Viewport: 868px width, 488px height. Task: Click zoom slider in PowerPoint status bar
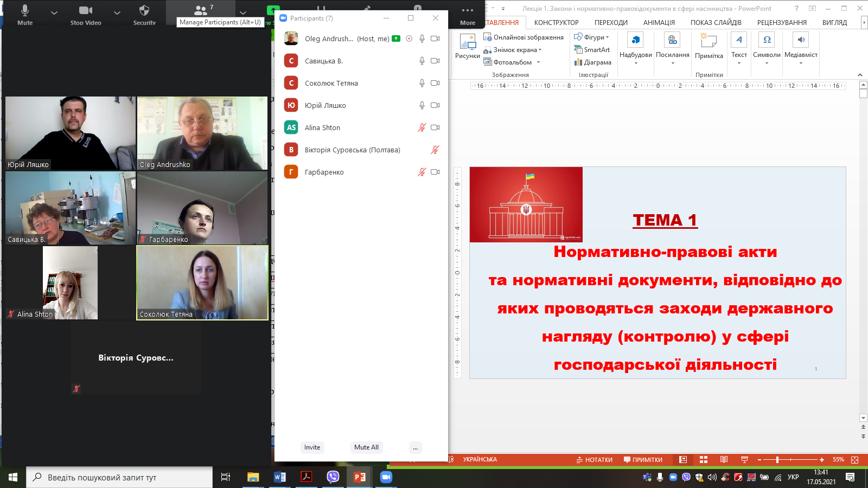790,460
